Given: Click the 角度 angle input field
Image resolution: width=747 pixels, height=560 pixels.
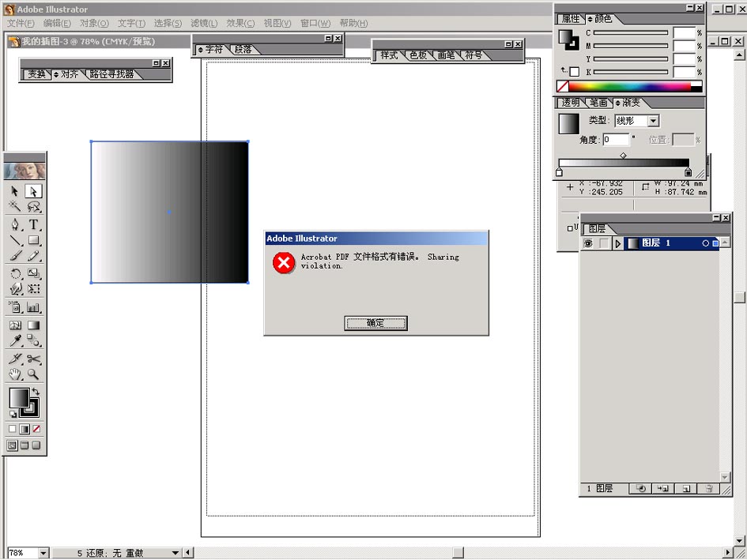Looking at the screenshot, I should (616, 140).
